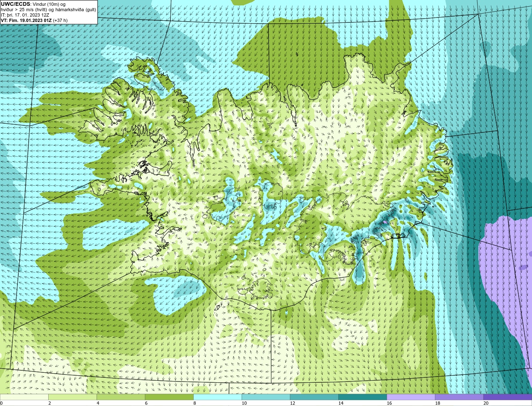Click the light green 2–4 m/s legend swatch
This screenshot has height=406, width=532.
coord(72,397)
